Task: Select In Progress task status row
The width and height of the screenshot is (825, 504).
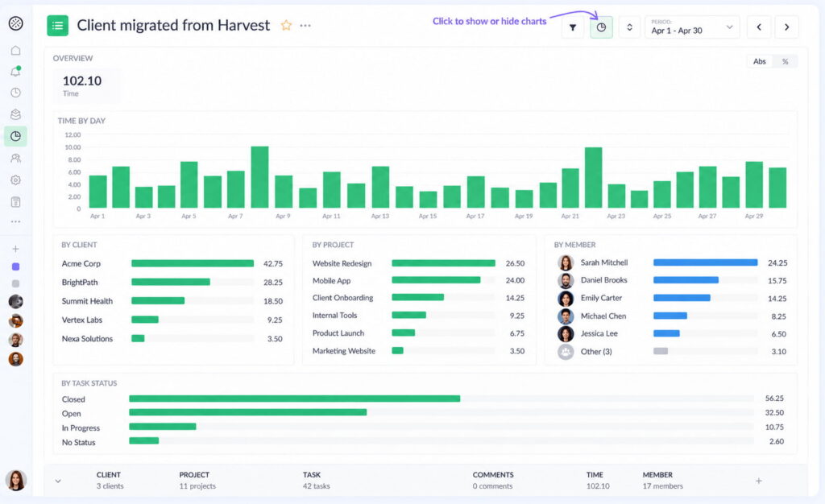Action: [x=423, y=428]
